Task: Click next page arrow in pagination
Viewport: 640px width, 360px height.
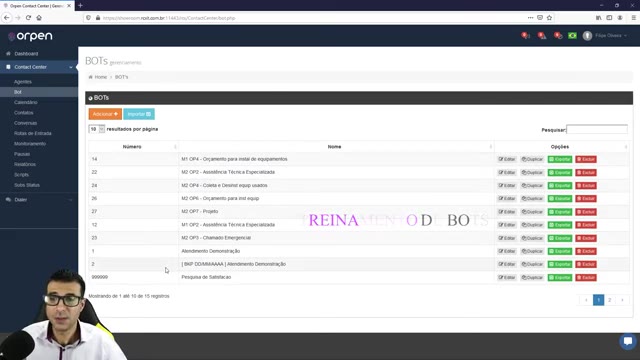Action: tap(622, 300)
